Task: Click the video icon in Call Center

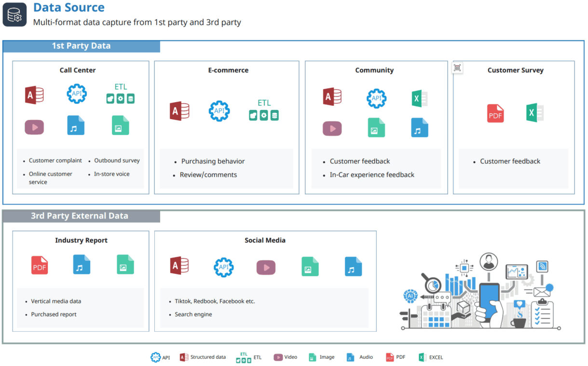Action: 34,127
